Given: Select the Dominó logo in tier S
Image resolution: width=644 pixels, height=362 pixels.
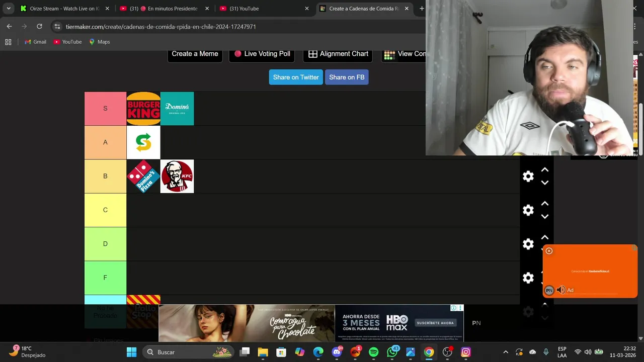Looking at the screenshot, I should click(x=177, y=109).
